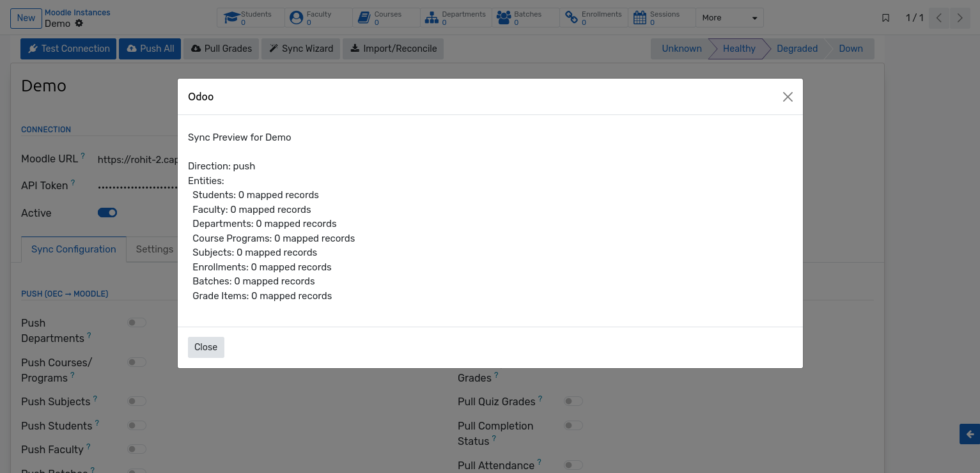Open the Departments sitemap stat button
The image size is (980, 473).
[x=456, y=18]
